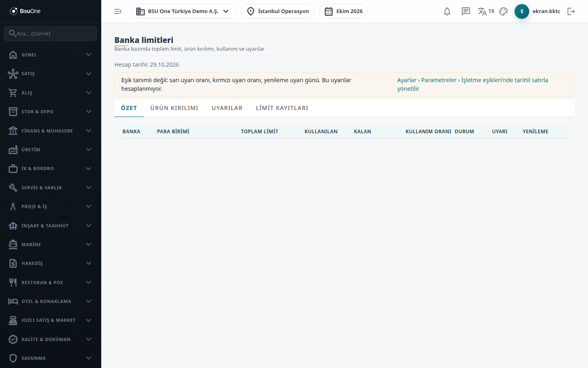Screen dimensions: 588x368
Task: Click the Kullanım Oranı column header
Action: pyautogui.click(x=428, y=132)
